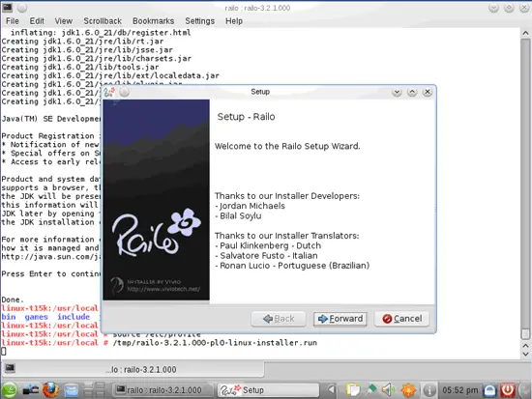
Task: Click the bottom terminal scrollbar down arrow
Action: point(525,355)
